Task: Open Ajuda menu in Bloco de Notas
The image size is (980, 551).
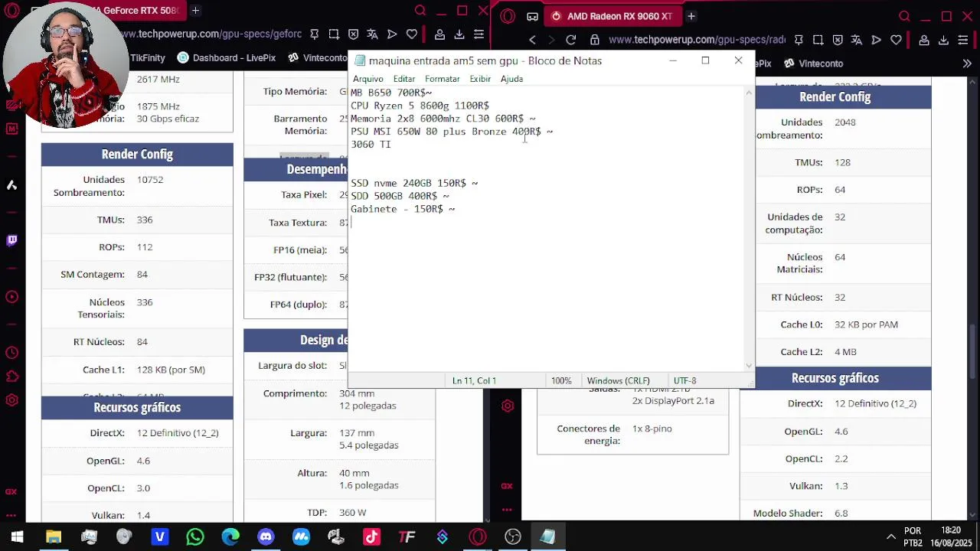Action: (511, 79)
